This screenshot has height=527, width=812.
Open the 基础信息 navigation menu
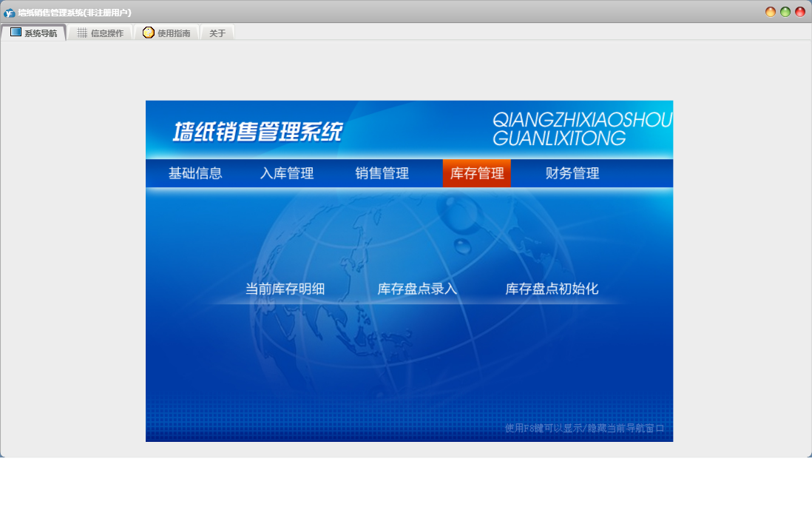click(195, 173)
